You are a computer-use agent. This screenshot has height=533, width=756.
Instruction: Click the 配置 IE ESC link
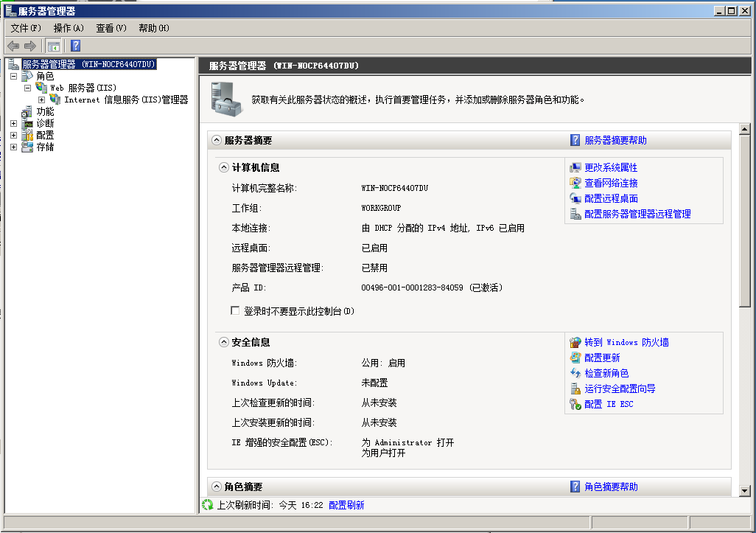[609, 404]
